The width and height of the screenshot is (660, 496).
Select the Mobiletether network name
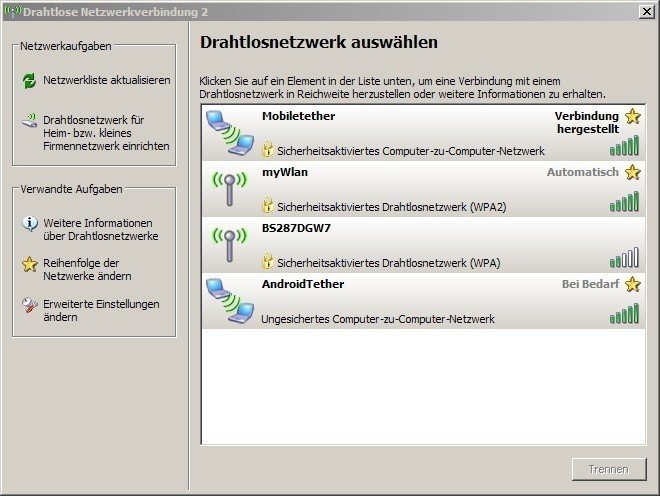[298, 116]
